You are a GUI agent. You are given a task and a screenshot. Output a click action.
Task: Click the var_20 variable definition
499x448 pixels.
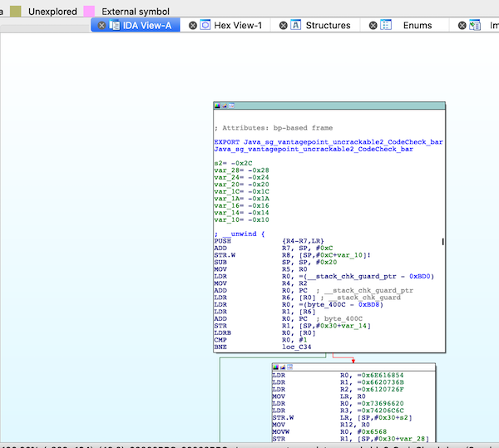[241, 185]
